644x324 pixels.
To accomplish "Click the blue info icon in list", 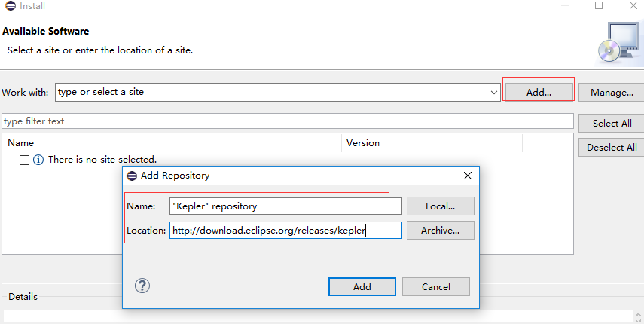I will pos(38,160).
